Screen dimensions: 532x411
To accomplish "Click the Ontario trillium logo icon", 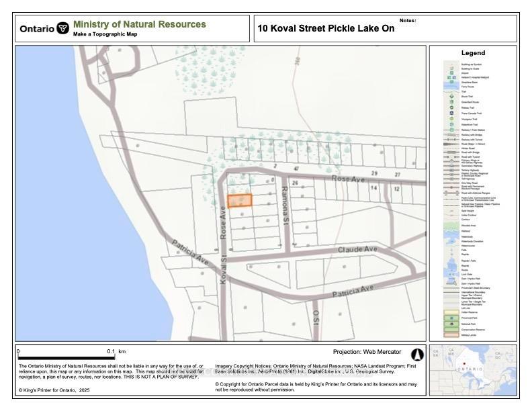I will [62, 28].
